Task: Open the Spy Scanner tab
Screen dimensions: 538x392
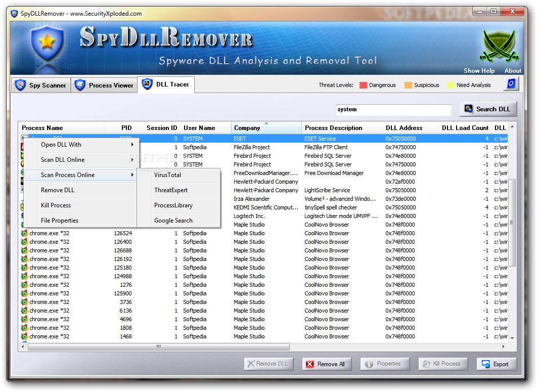Action: tap(41, 85)
